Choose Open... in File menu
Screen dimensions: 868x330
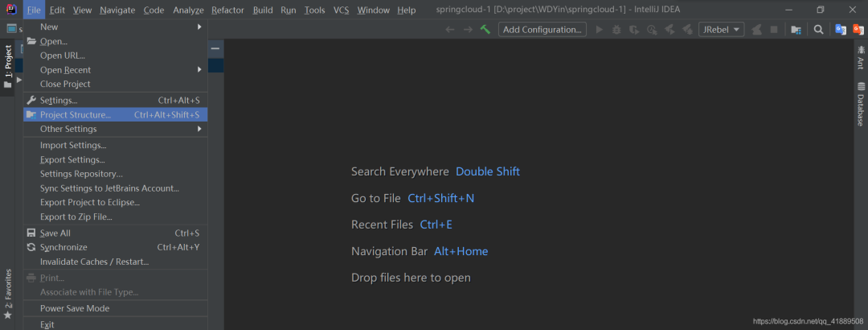click(x=115, y=41)
